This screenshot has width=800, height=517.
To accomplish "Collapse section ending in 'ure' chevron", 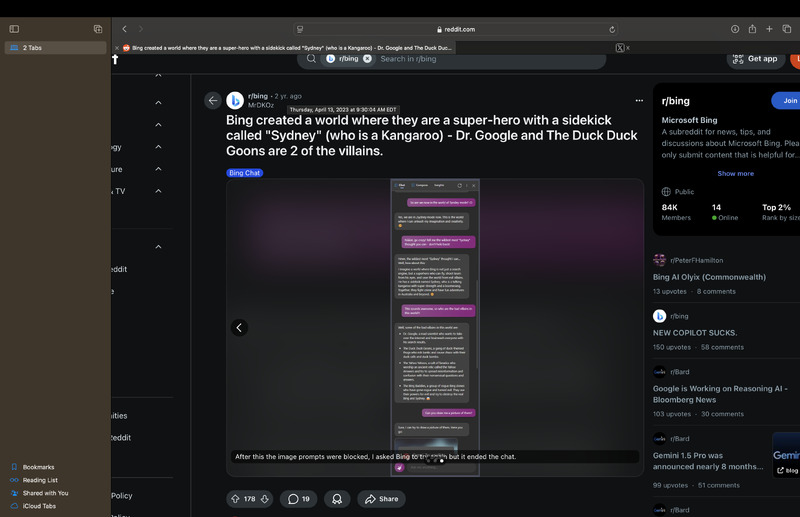I will pos(159,169).
